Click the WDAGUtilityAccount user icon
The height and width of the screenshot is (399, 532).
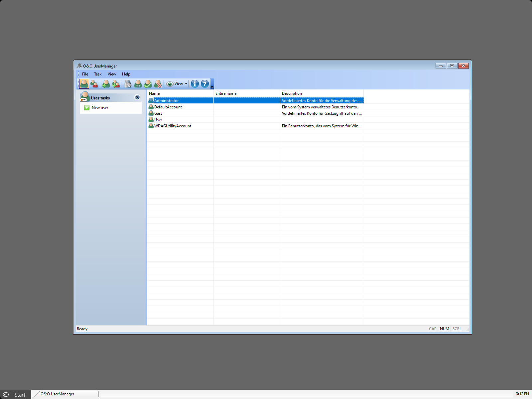click(151, 126)
